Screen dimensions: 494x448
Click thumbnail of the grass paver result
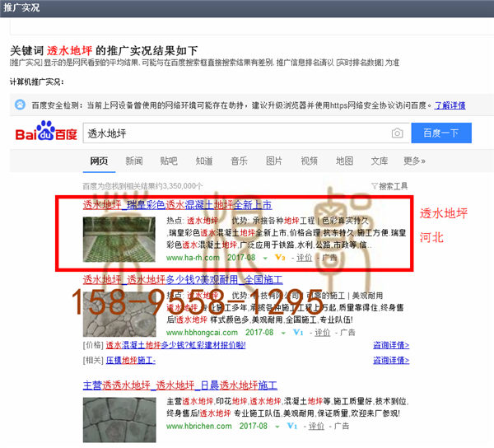(119, 240)
